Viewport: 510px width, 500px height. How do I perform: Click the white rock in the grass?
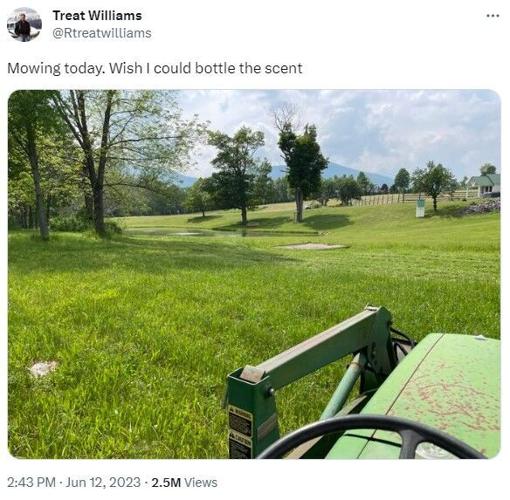pos(43,368)
